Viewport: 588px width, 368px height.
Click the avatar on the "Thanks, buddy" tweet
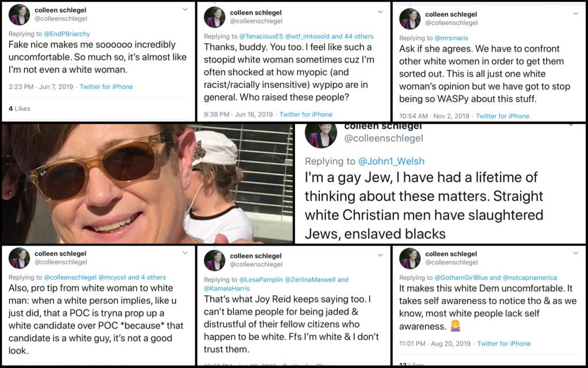click(214, 17)
